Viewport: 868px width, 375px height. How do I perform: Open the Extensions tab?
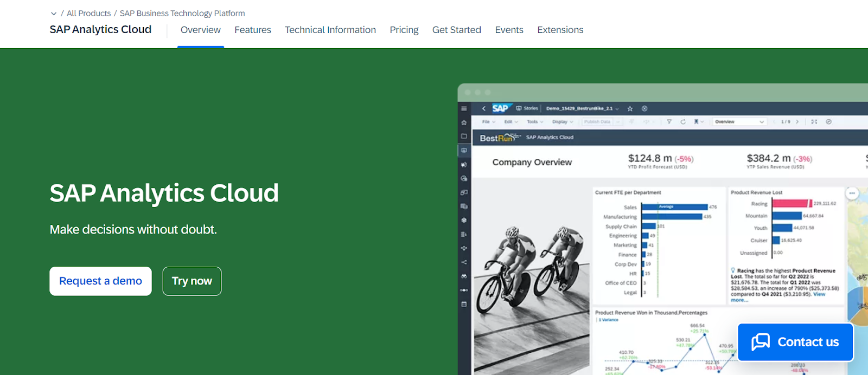(x=560, y=30)
